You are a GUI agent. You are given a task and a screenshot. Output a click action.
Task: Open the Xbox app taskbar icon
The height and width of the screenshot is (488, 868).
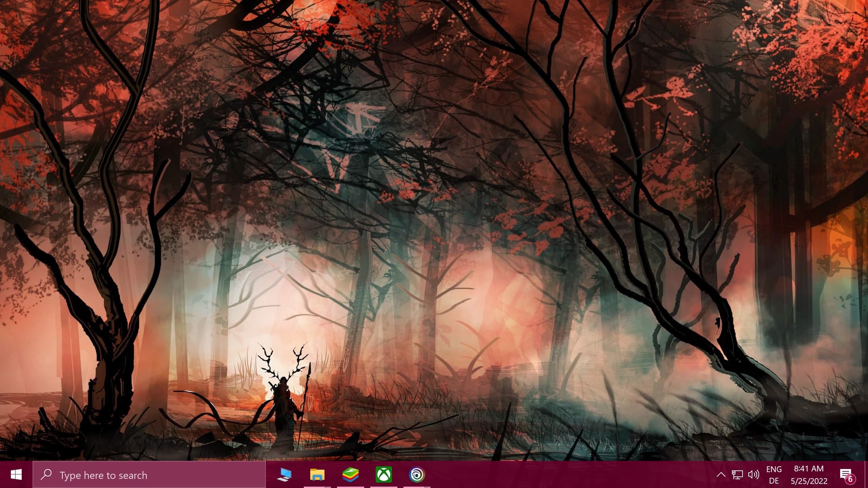383,474
